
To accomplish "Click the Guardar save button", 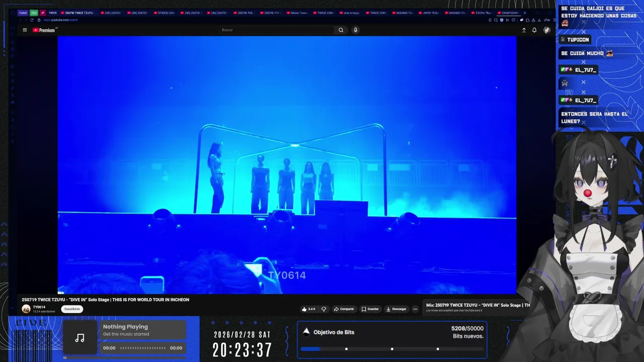I will [x=370, y=309].
